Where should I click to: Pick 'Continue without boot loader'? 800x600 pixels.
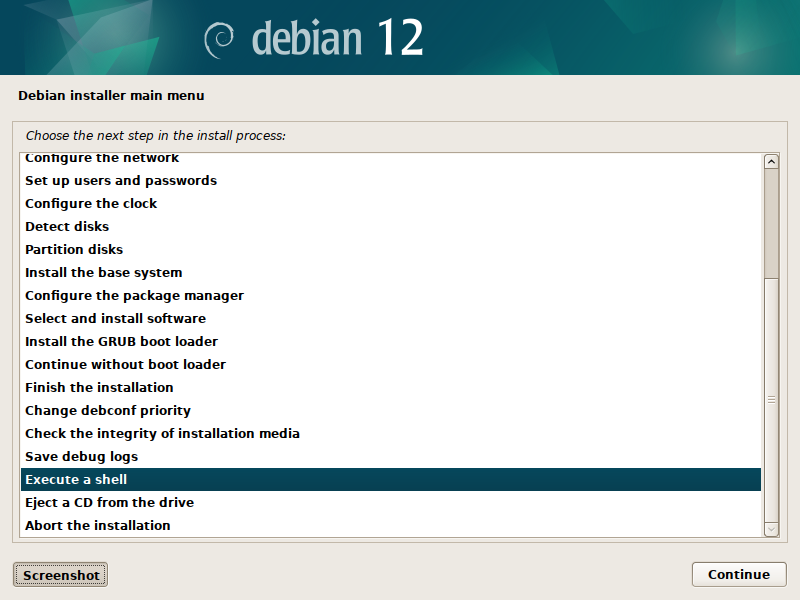pos(391,364)
